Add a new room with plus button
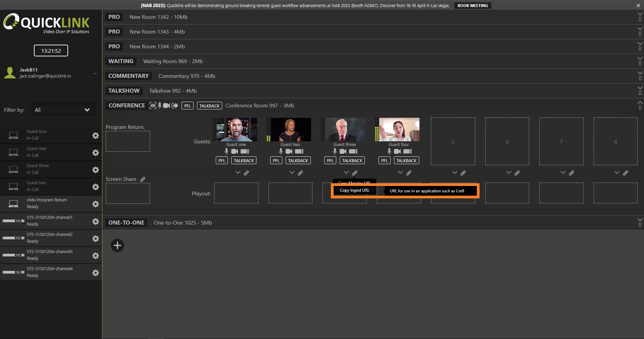The image size is (644, 339). click(x=117, y=245)
